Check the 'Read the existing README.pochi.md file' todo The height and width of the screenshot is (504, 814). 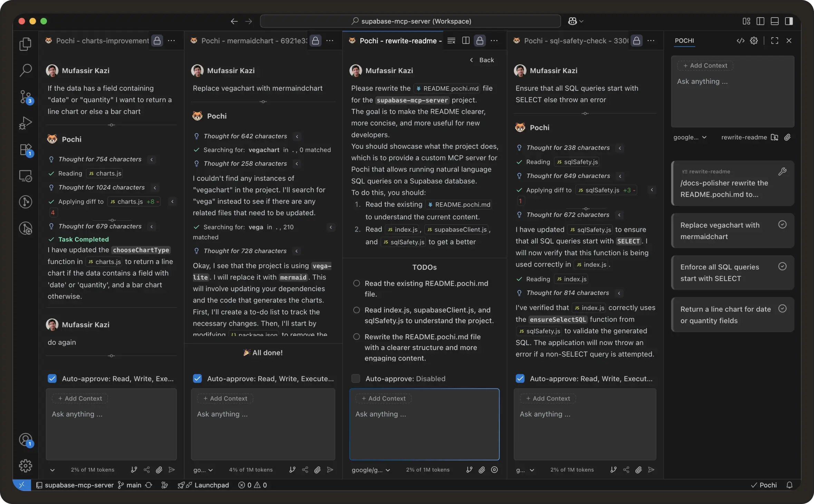357,283
